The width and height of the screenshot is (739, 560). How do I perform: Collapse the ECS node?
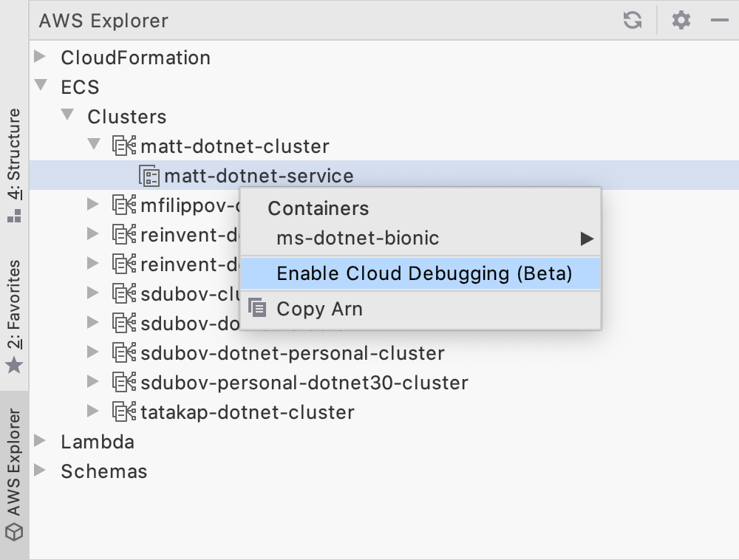[x=41, y=85]
